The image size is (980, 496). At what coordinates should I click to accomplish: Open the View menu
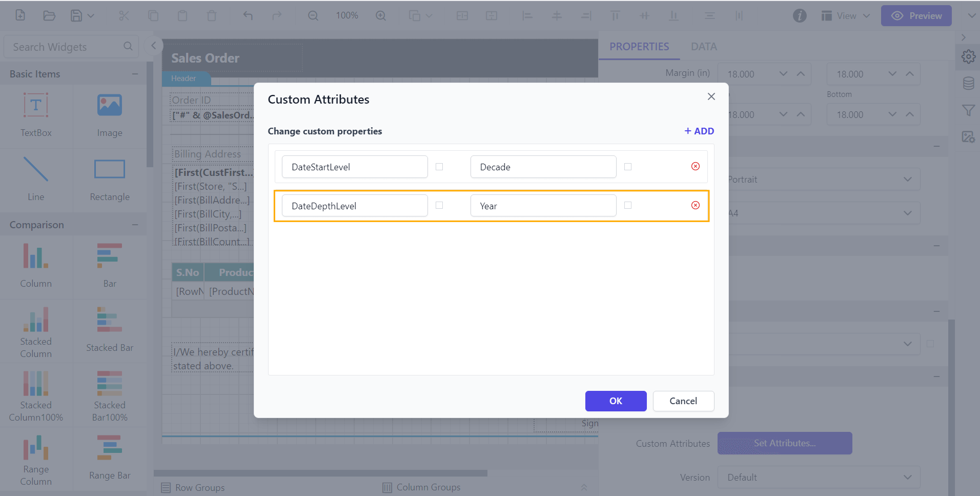coord(845,15)
